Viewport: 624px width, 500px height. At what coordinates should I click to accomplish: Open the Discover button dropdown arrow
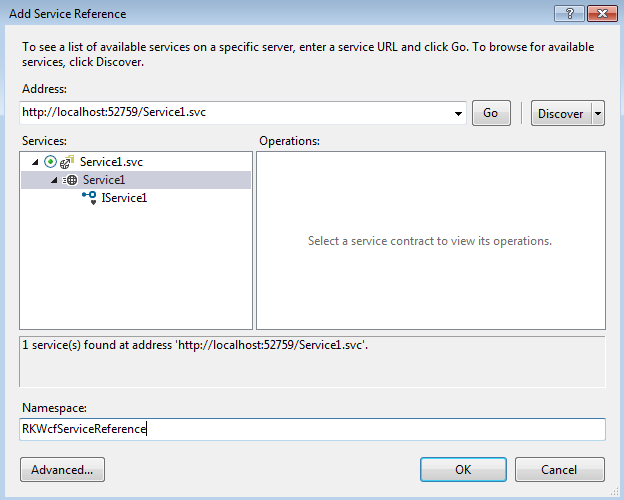pos(598,113)
